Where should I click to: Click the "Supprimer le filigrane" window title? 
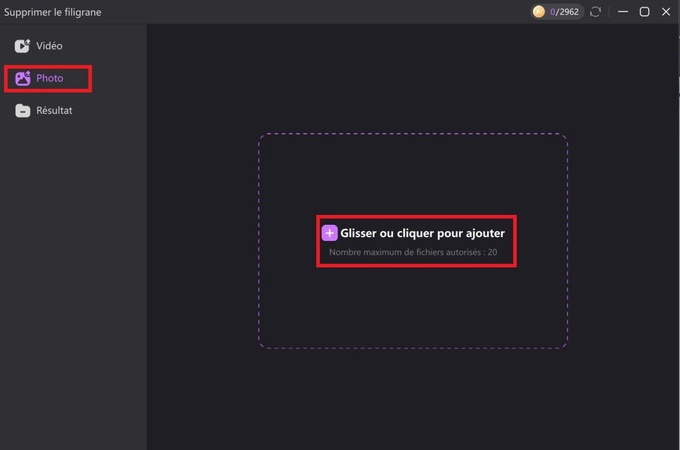point(52,12)
